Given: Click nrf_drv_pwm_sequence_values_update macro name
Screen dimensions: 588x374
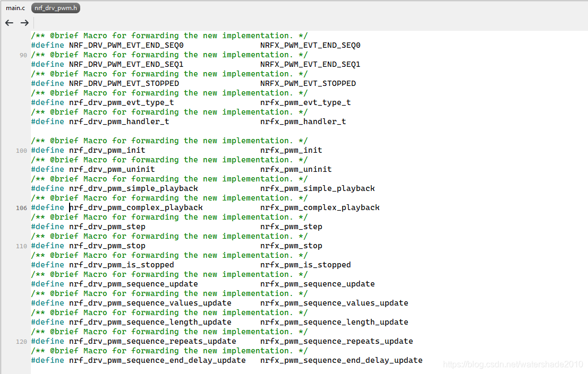Looking at the screenshot, I should tap(150, 303).
